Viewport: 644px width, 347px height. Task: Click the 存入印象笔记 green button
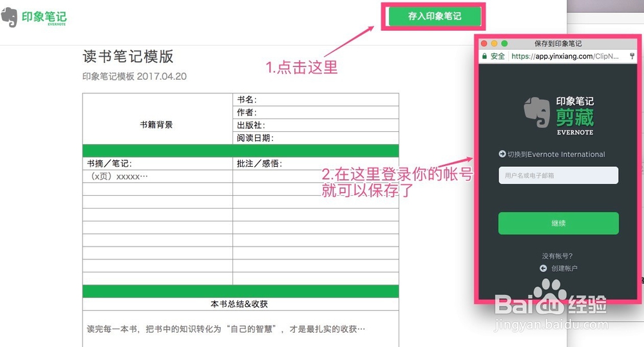435,17
